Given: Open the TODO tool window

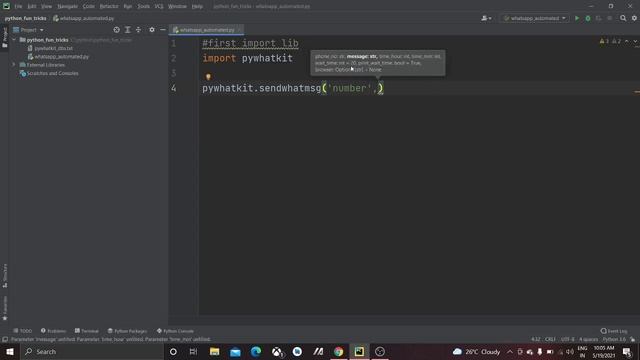Looking at the screenshot, I should coord(22,331).
